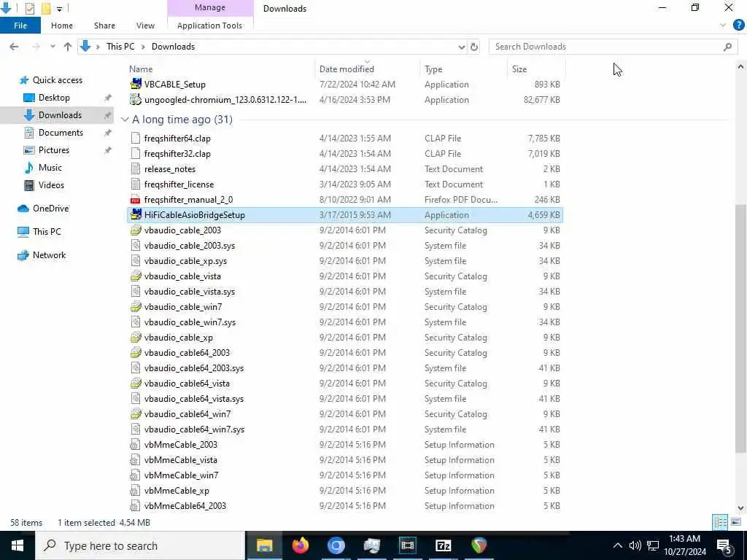The height and width of the screenshot is (560, 747).
Task: Open the Share ribbon tab
Action: (x=104, y=26)
